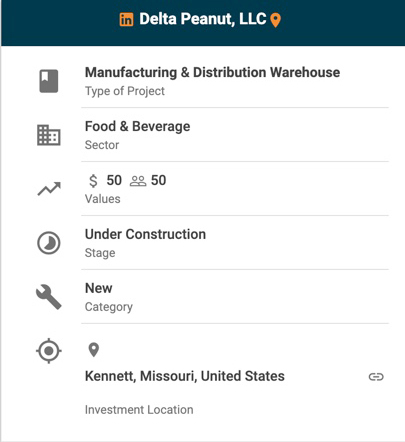Click the bookmark icon for Type of Project
Image resolution: width=405 pixels, height=442 pixels.
point(49,81)
